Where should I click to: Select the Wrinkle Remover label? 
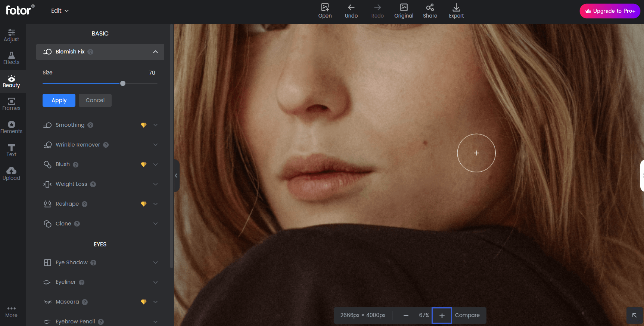click(x=78, y=145)
